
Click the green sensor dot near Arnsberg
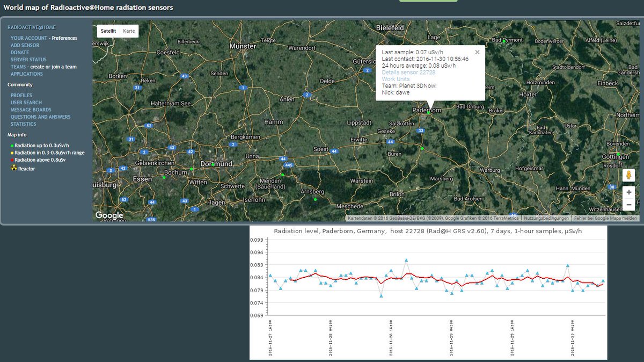pos(316,199)
